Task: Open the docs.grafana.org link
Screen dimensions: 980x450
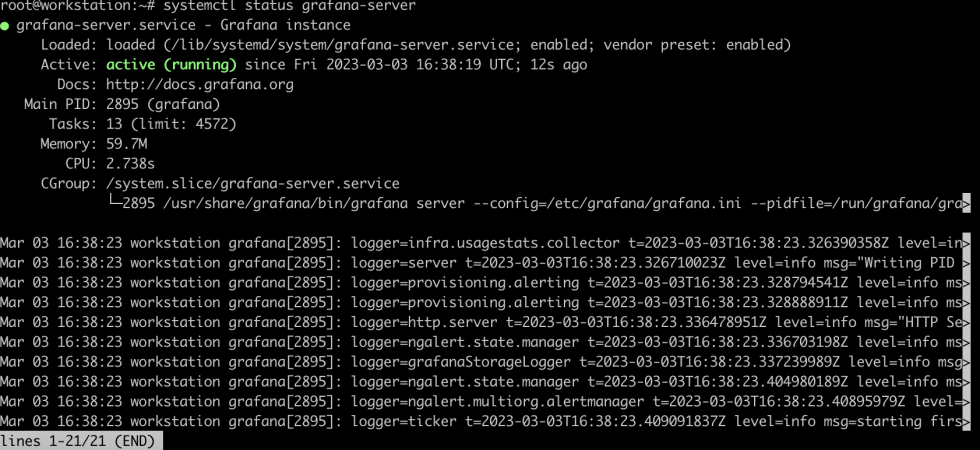Action: click(x=199, y=84)
